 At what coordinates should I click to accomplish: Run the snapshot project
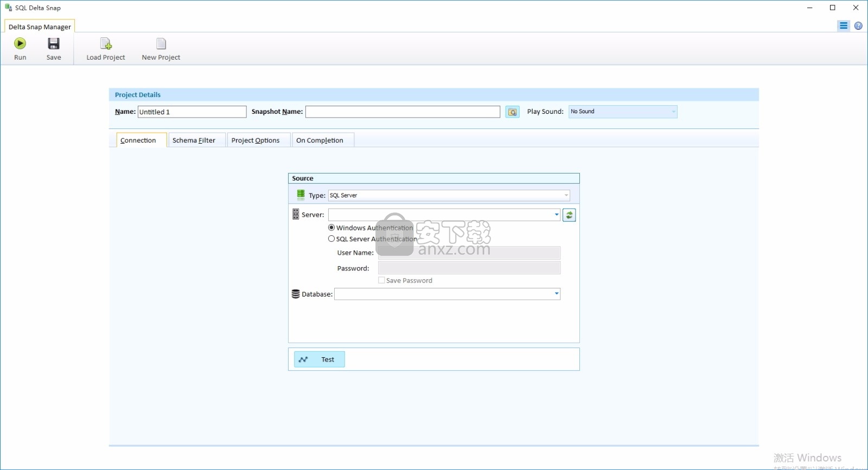click(x=20, y=49)
